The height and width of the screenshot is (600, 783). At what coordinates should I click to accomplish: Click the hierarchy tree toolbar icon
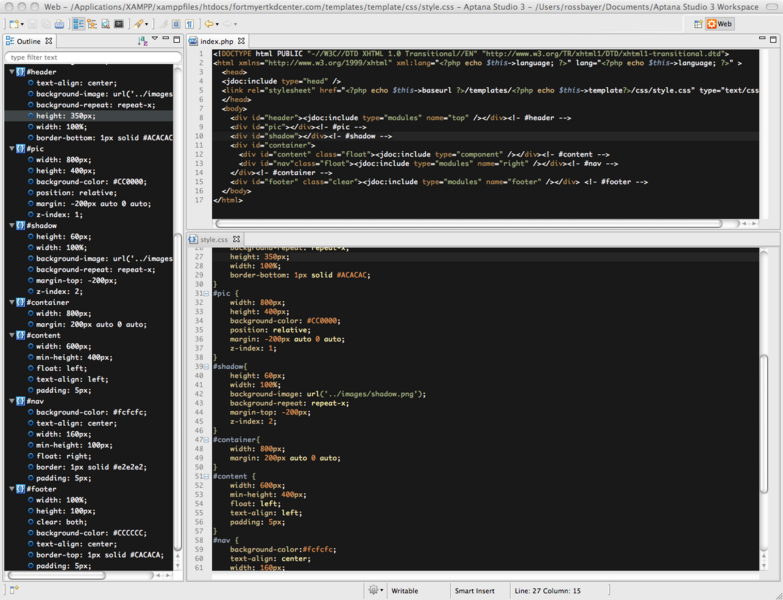point(92,24)
